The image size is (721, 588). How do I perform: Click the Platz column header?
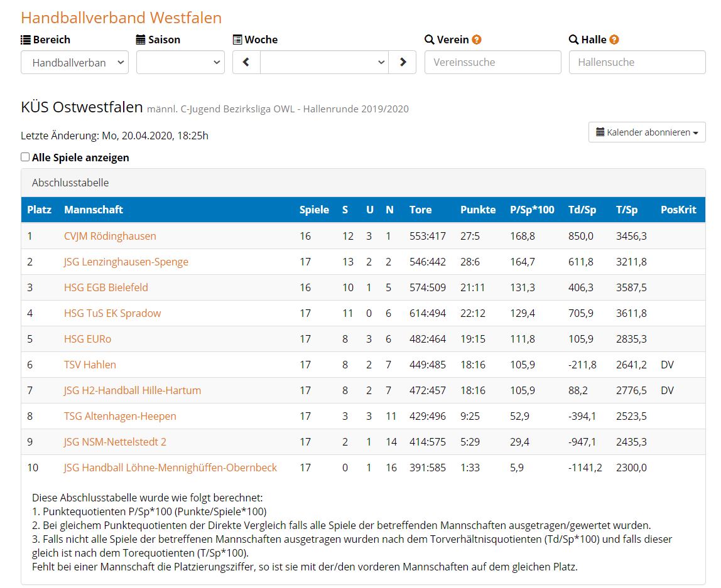(x=39, y=210)
